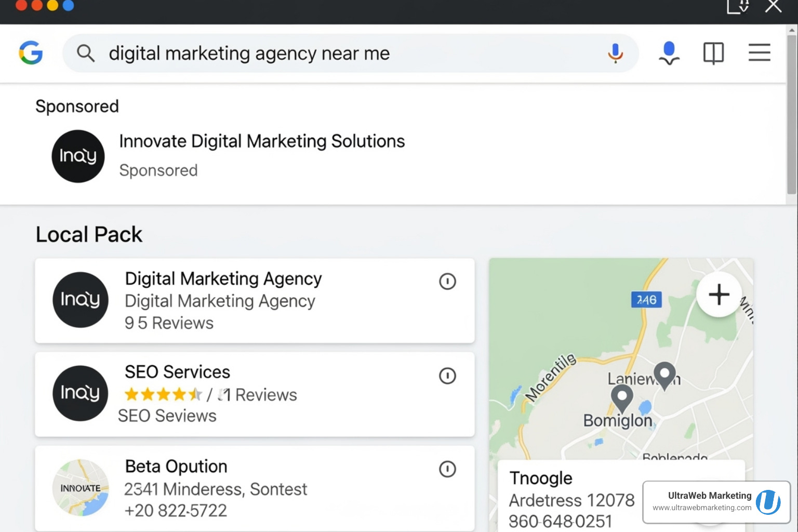Select the location pin icon beside the mic
Screen dimensions: 798x532
tap(669, 52)
